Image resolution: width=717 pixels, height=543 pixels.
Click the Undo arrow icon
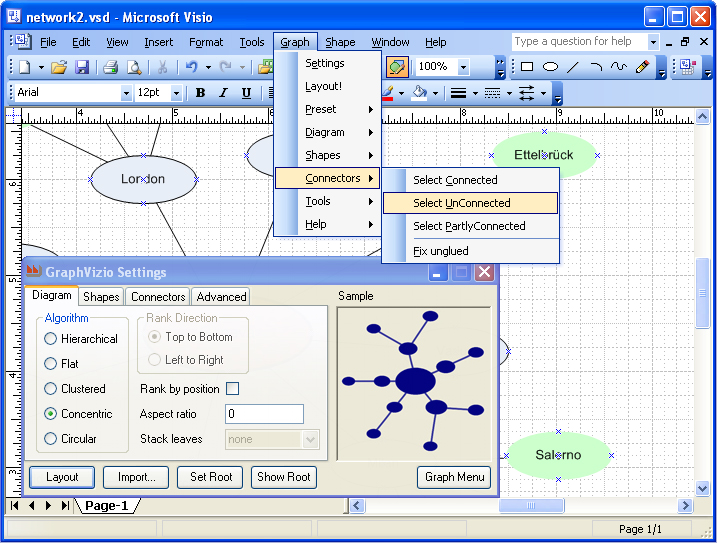click(x=192, y=67)
